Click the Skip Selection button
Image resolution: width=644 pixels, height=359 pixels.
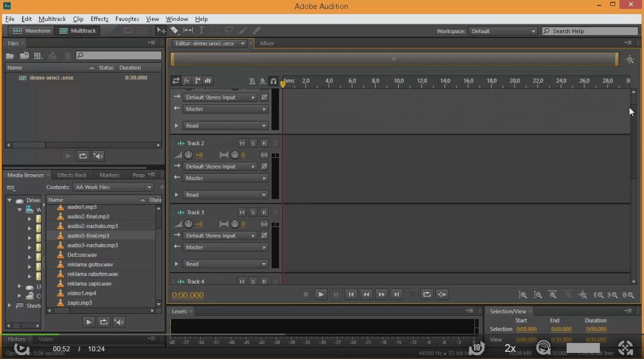point(442,294)
